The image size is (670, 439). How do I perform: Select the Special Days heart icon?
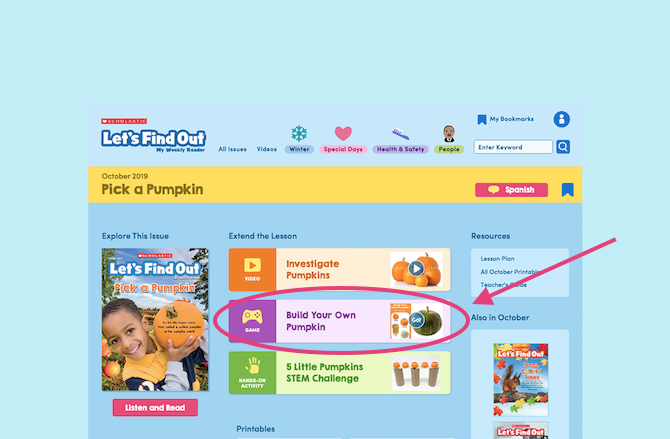tap(343, 133)
